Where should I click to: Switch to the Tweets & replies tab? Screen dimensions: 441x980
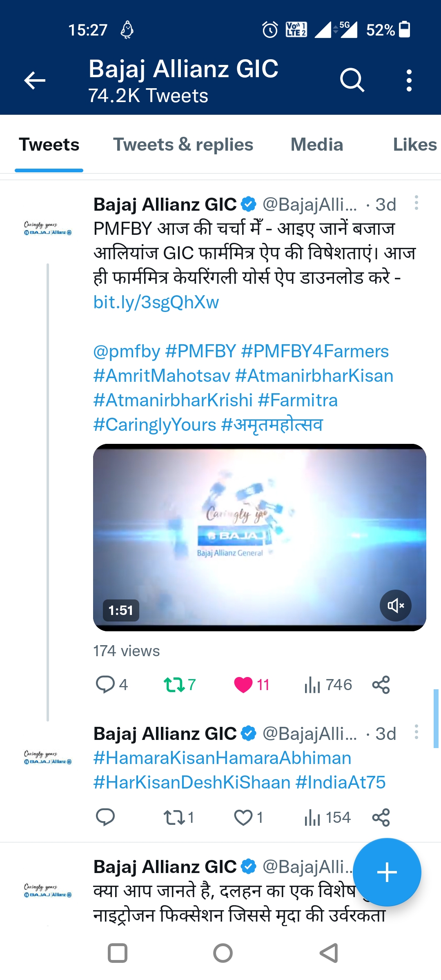(x=183, y=145)
